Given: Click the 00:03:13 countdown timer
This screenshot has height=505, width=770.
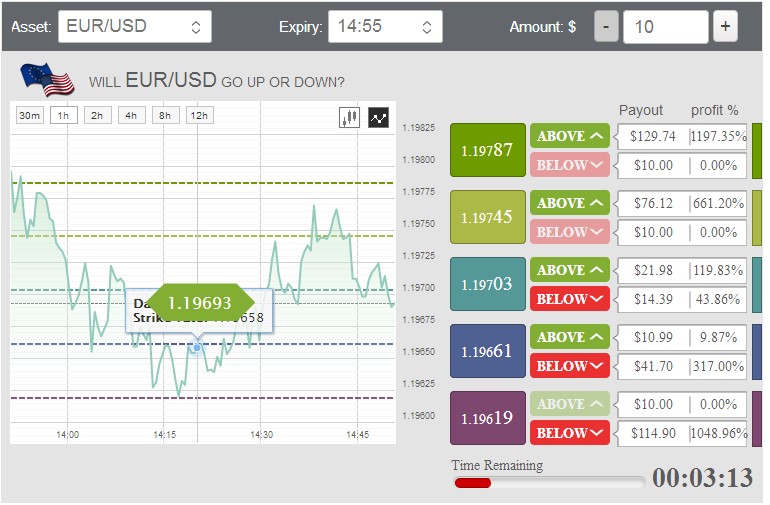Looking at the screenshot, I should 702,477.
